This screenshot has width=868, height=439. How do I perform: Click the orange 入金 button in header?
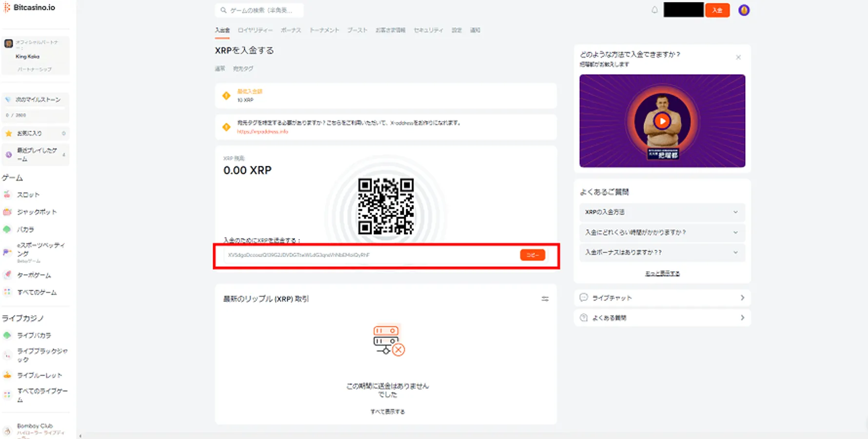coord(717,10)
